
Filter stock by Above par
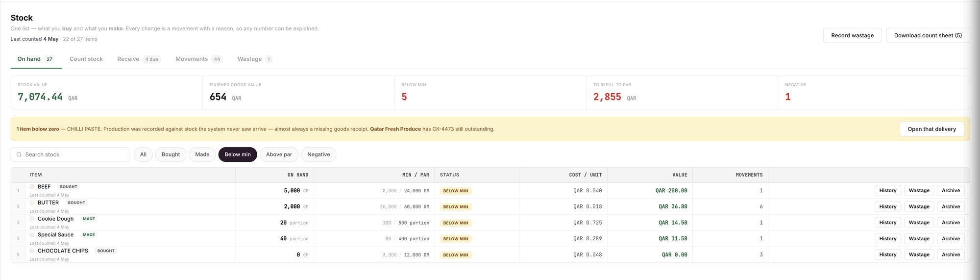click(279, 154)
